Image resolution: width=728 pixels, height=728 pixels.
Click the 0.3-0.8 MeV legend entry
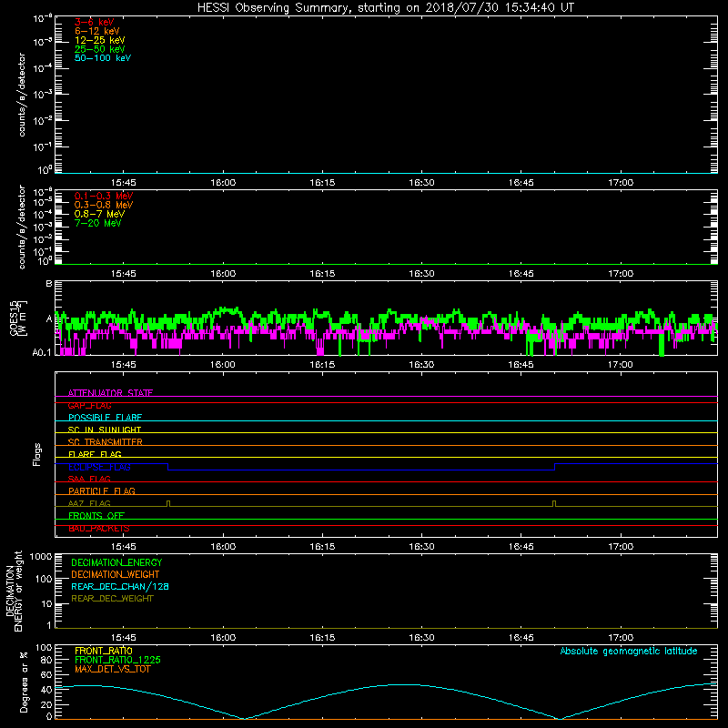[104, 205]
